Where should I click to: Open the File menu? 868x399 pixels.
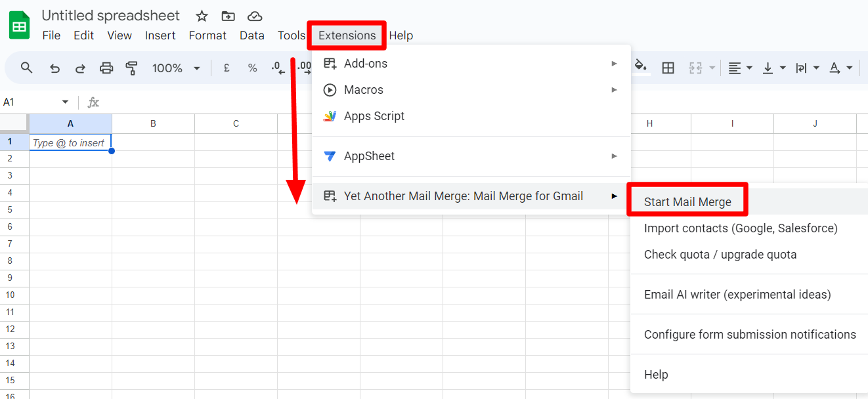coord(51,35)
